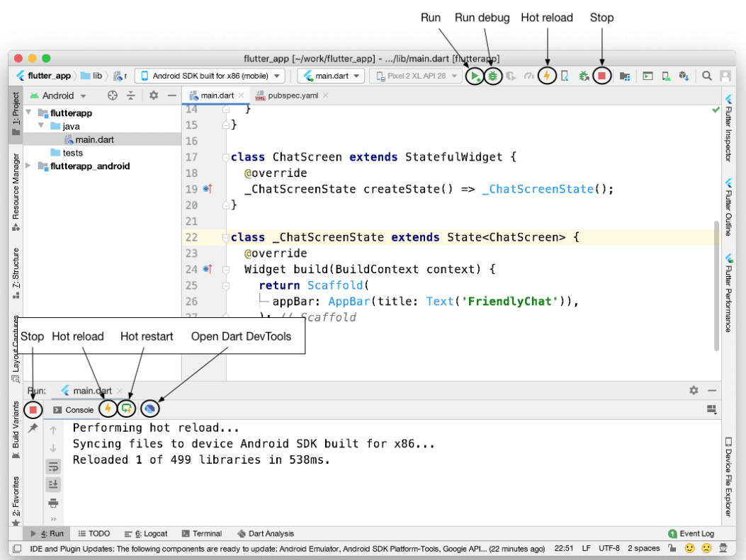Click the Run button in the toolbar
This screenshot has width=746, height=560.
point(475,75)
